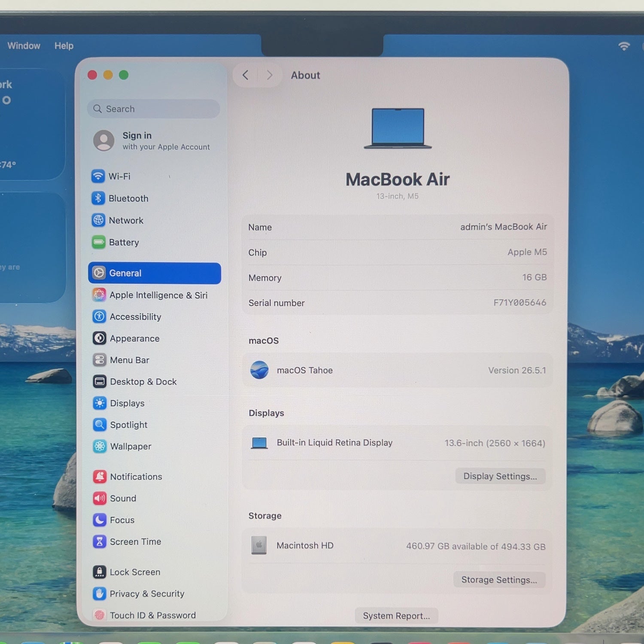
Task: Click the 'About' page title
Action: 306,75
